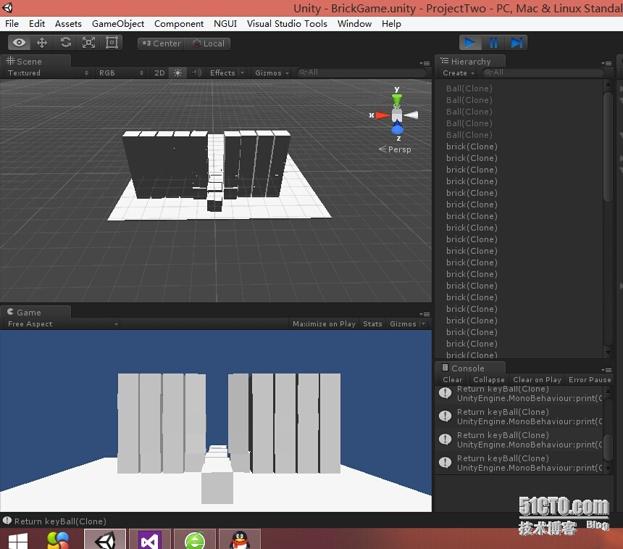Image resolution: width=623 pixels, height=549 pixels.
Task: Click the Console vertical scrollbar
Action: pyautogui.click(x=608, y=447)
